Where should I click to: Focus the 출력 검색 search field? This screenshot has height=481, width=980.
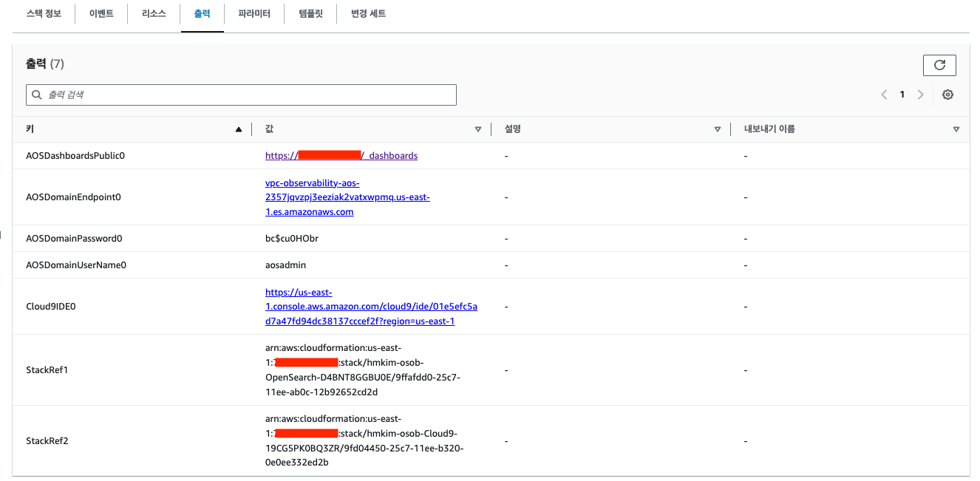241,95
